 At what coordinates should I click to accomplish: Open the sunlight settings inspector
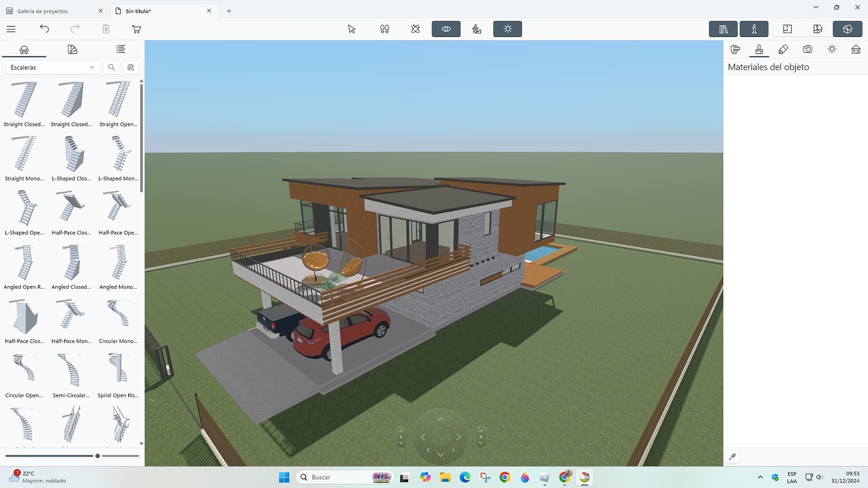[832, 49]
